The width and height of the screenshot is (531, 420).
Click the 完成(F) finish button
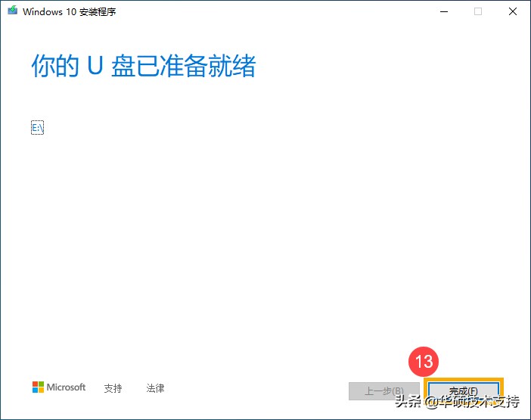(x=463, y=391)
